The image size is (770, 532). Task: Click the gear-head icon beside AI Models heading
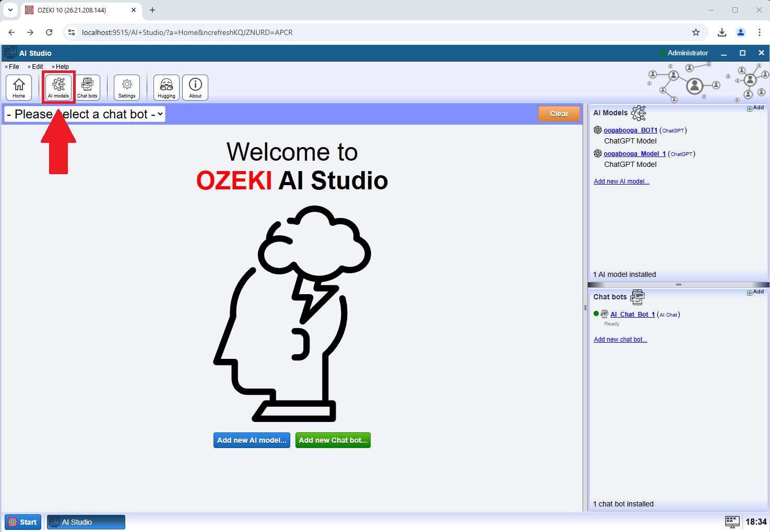(x=638, y=113)
